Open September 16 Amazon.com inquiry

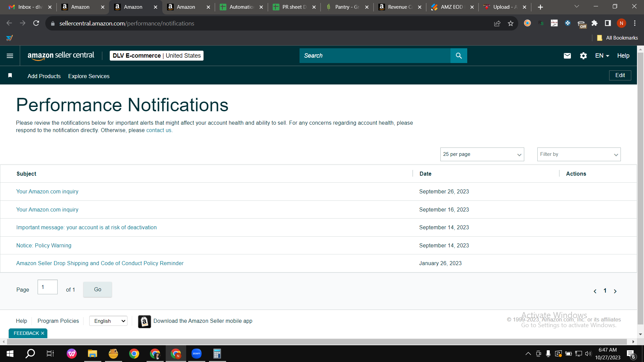[x=47, y=209]
